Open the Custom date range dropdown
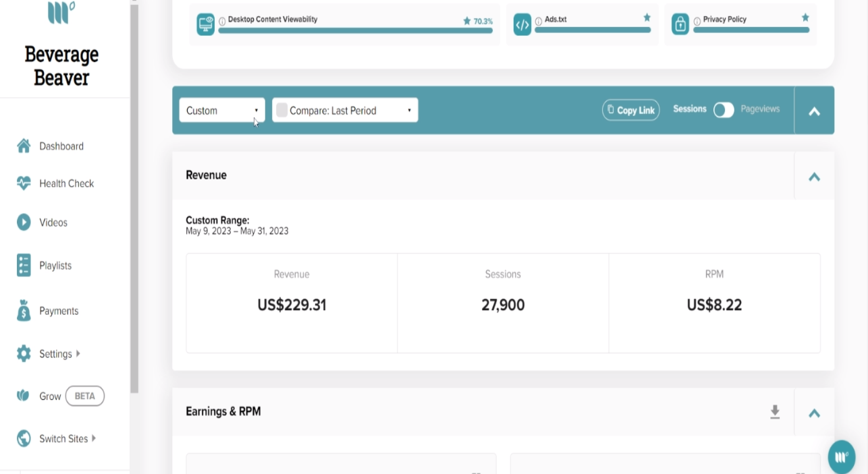This screenshot has height=474, width=868. point(222,110)
